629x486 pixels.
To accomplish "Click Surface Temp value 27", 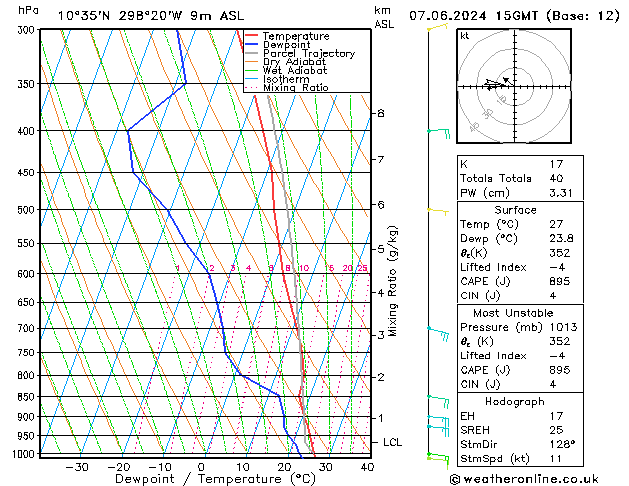I will (556, 224).
